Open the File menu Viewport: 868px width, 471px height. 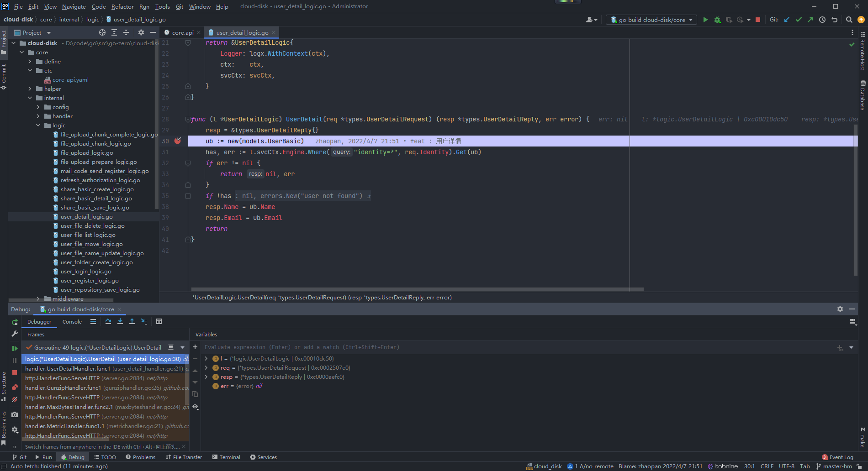click(18, 6)
